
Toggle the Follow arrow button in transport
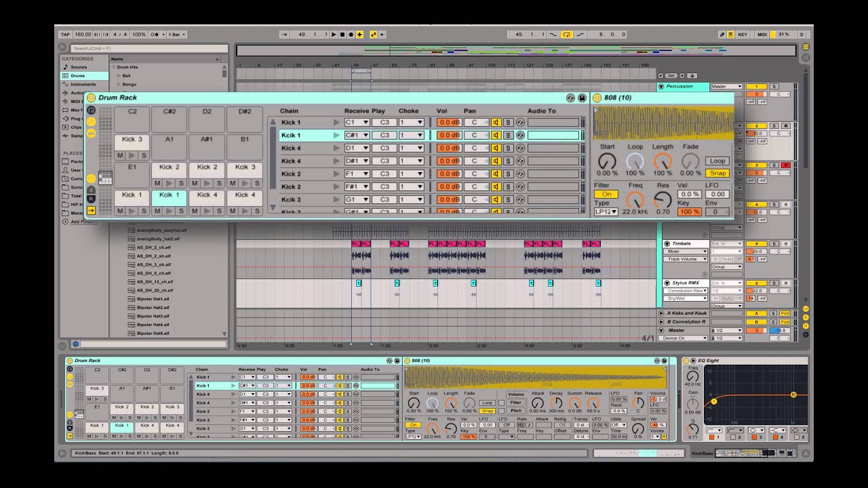tap(285, 34)
